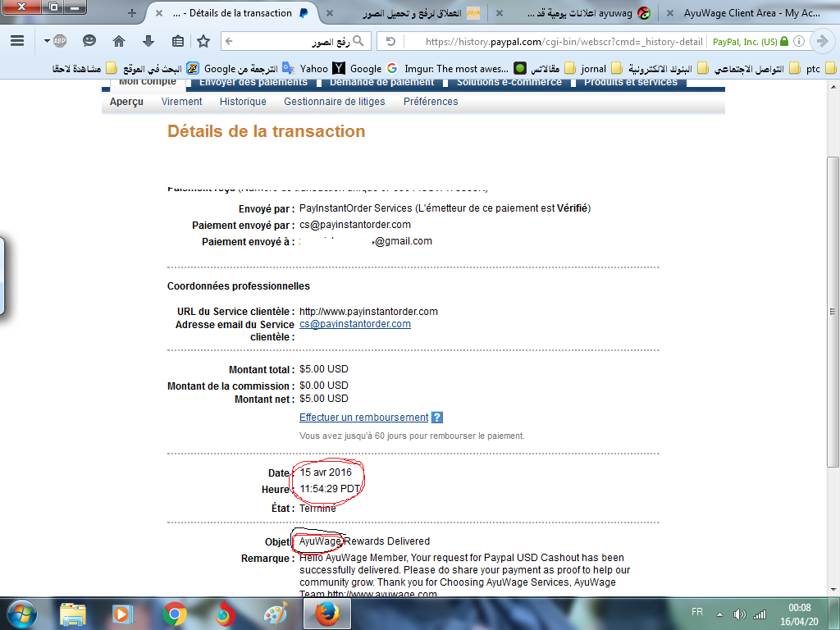Select the Mon compte PayPal tab
The height and width of the screenshot is (630, 840).
[148, 83]
